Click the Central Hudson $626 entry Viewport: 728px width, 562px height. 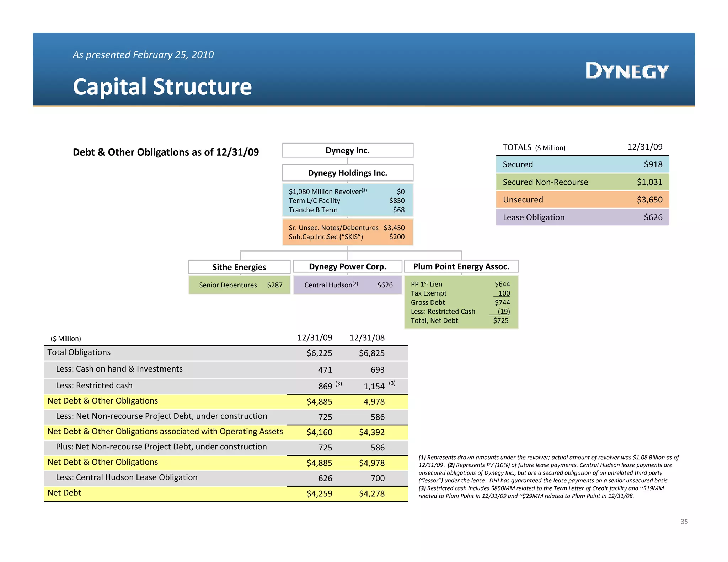(348, 285)
